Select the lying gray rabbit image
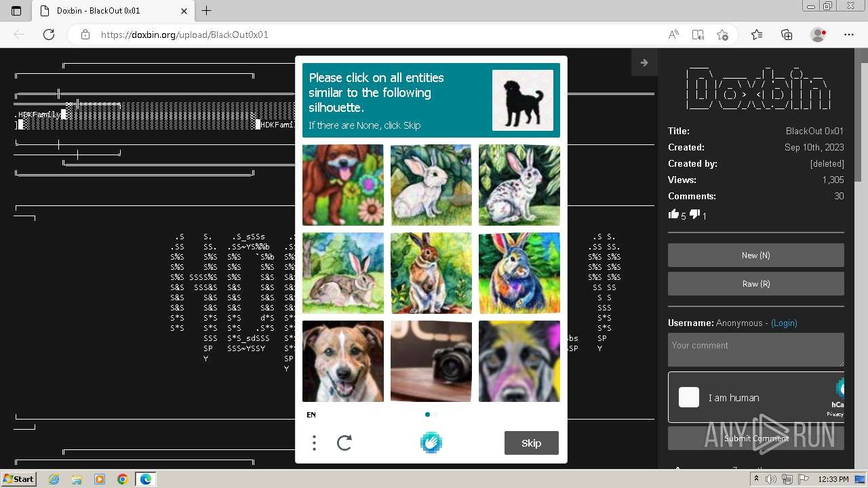The image size is (868, 488). (343, 273)
